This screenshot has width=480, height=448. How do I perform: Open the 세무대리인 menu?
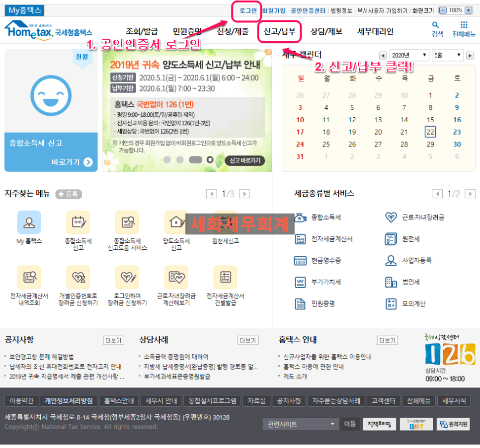375,31
